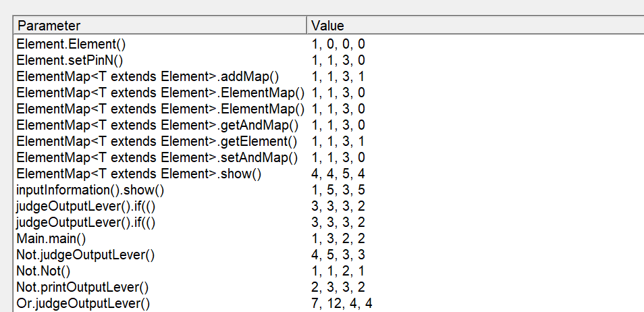Click the value 4, 4, 5, 4

coord(338,174)
